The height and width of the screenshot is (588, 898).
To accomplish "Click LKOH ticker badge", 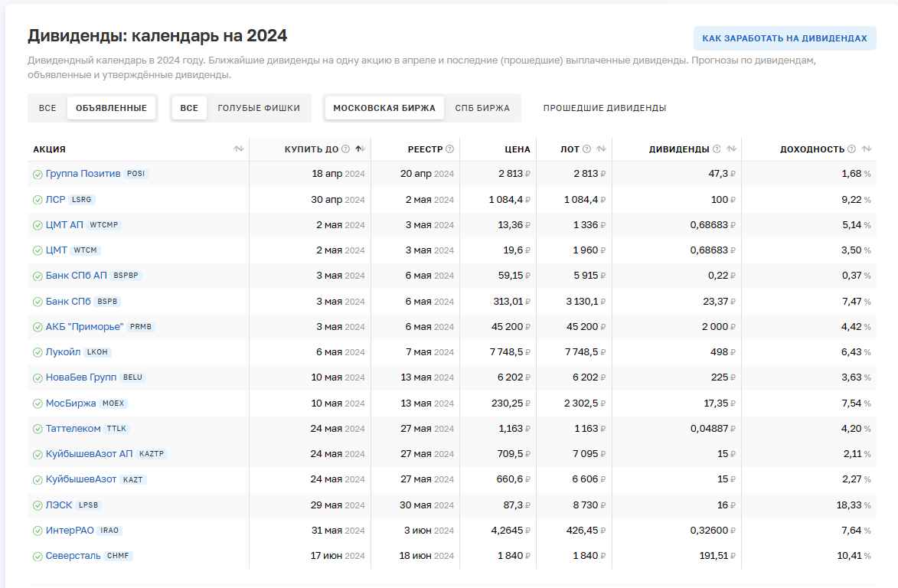I will point(97,352).
